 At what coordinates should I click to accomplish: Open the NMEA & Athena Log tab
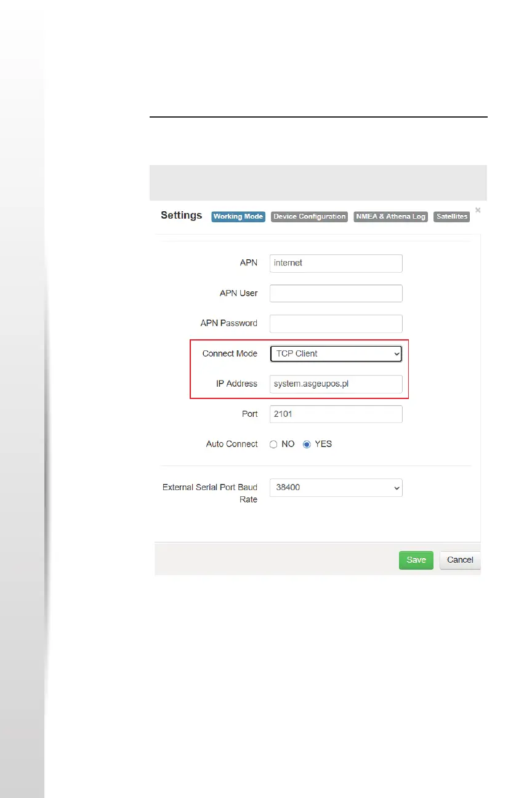[390, 217]
